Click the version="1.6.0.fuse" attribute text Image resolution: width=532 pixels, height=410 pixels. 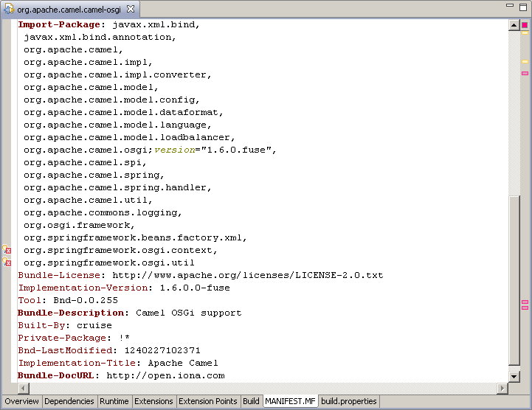[213, 150]
